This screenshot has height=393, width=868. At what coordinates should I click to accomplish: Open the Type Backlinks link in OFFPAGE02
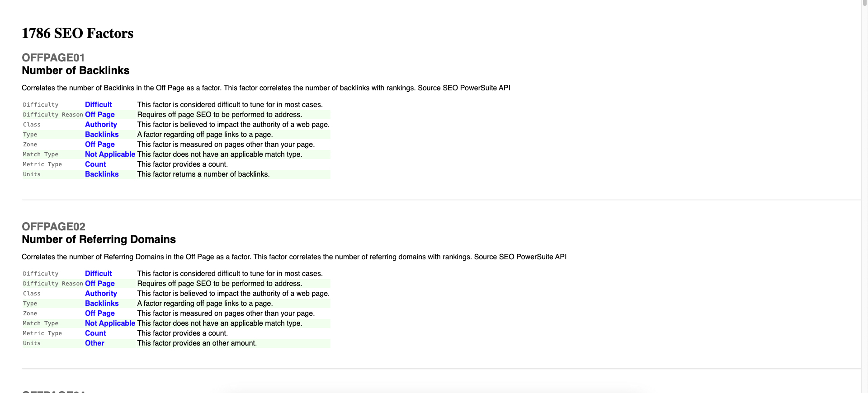tap(102, 304)
